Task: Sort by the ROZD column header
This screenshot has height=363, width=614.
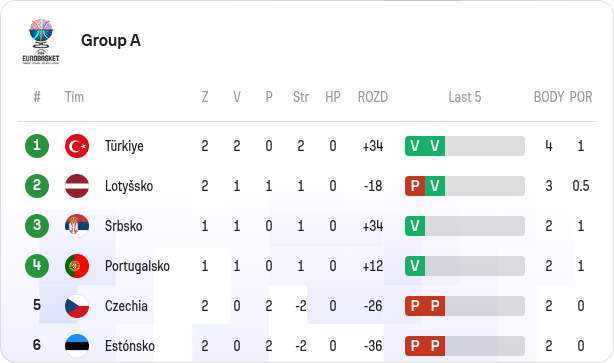Action: coord(373,97)
